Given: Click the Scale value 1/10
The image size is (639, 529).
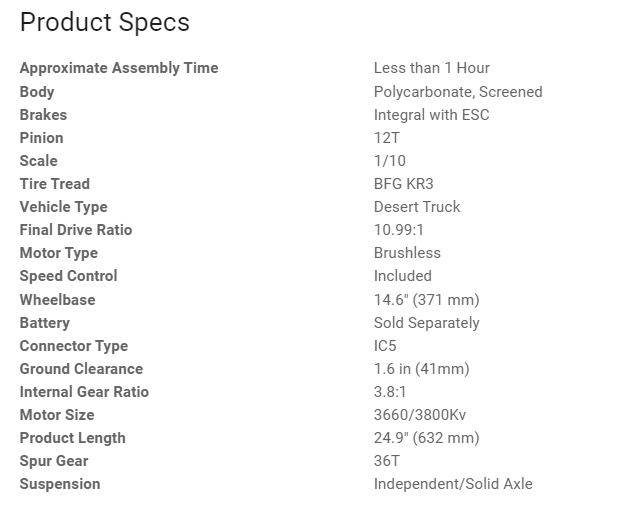Looking at the screenshot, I should click(x=389, y=160).
